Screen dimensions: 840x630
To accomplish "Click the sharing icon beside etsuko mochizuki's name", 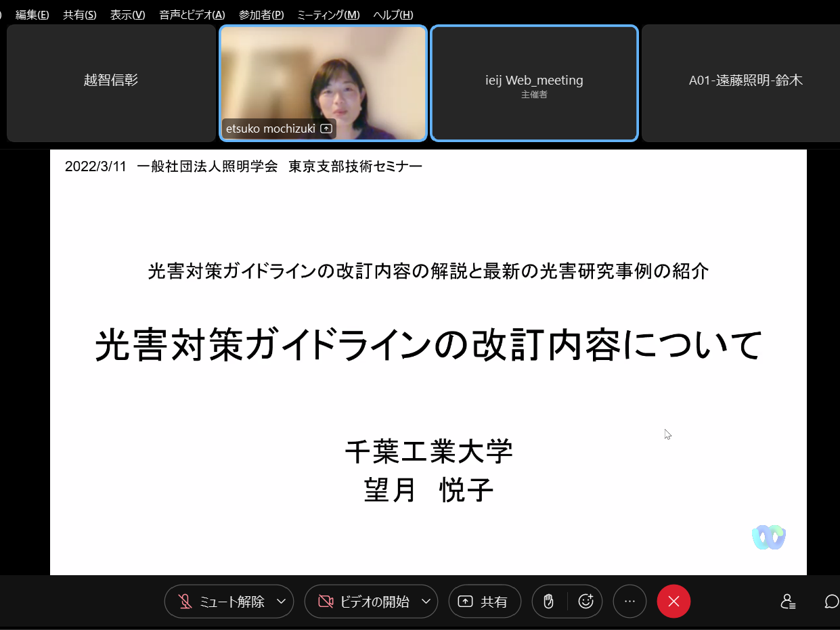I will [326, 129].
